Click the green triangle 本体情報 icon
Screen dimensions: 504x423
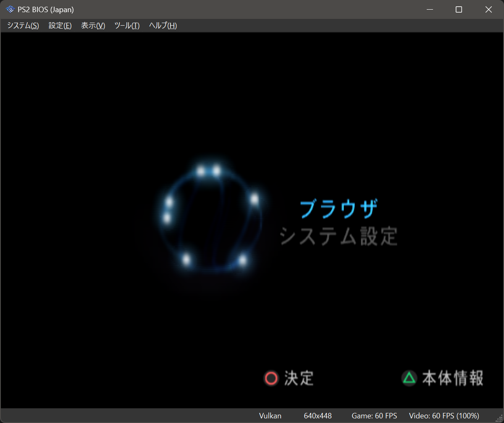(409, 378)
